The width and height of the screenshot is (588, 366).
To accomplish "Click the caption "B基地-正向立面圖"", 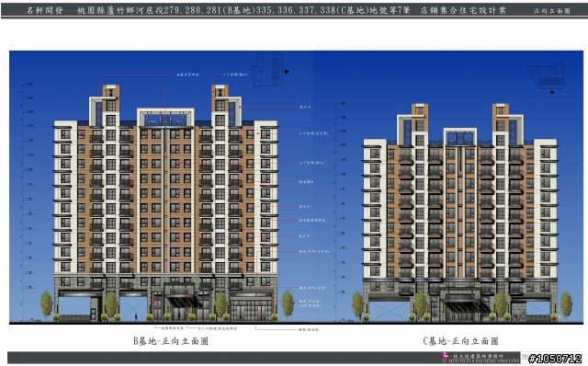I will point(171,341).
